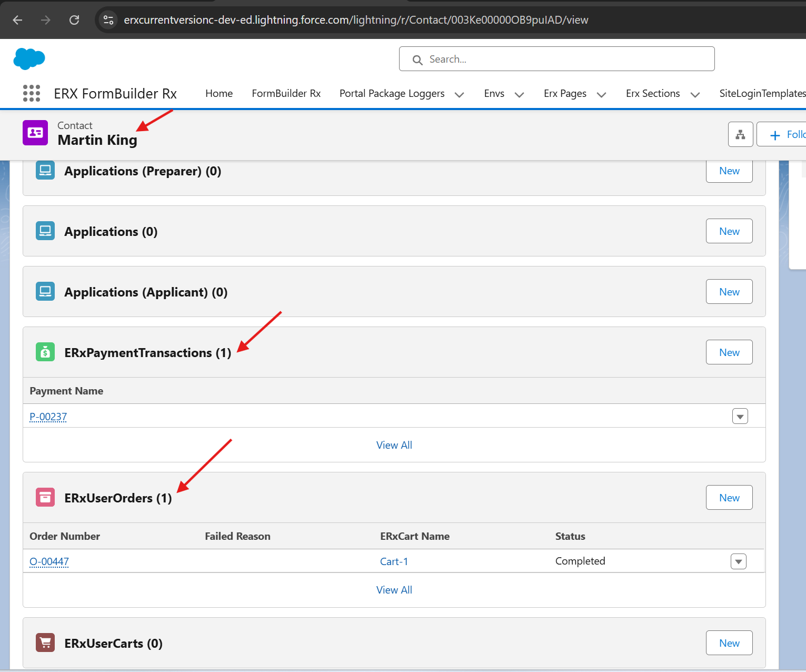The width and height of the screenshot is (806, 672).
Task: Go to the Envs tab
Action: [x=494, y=93]
